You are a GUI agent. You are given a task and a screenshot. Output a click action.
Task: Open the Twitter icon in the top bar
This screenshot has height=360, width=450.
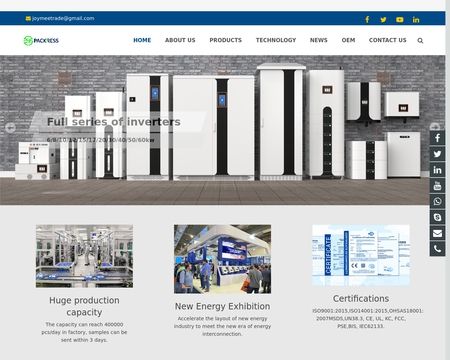pos(383,20)
